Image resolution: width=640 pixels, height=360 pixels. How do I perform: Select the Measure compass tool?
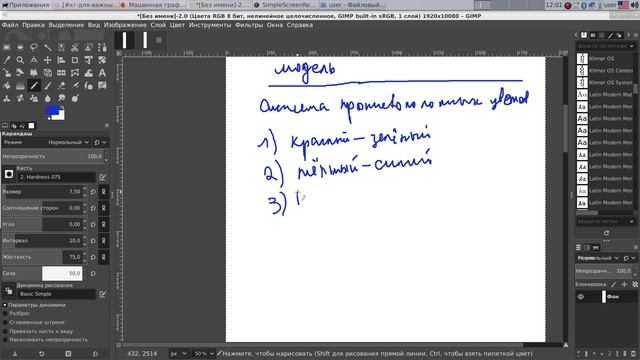pos(34,60)
